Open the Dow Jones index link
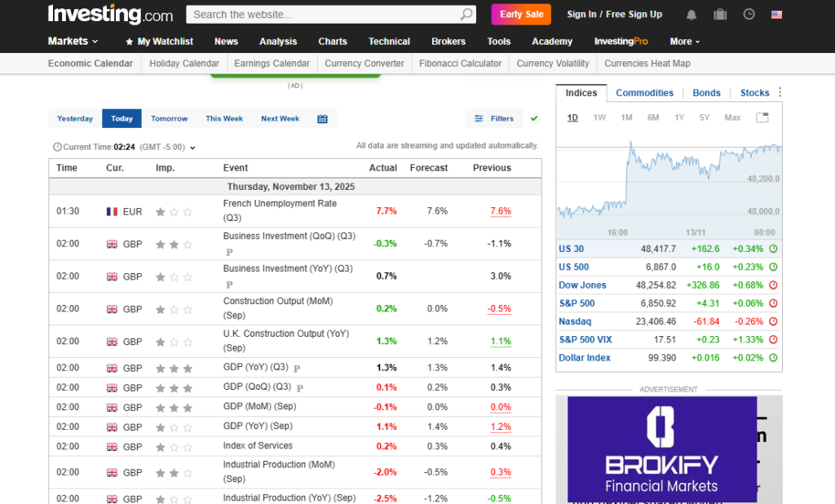Screen dimensions: 835x504 [x=582, y=285]
